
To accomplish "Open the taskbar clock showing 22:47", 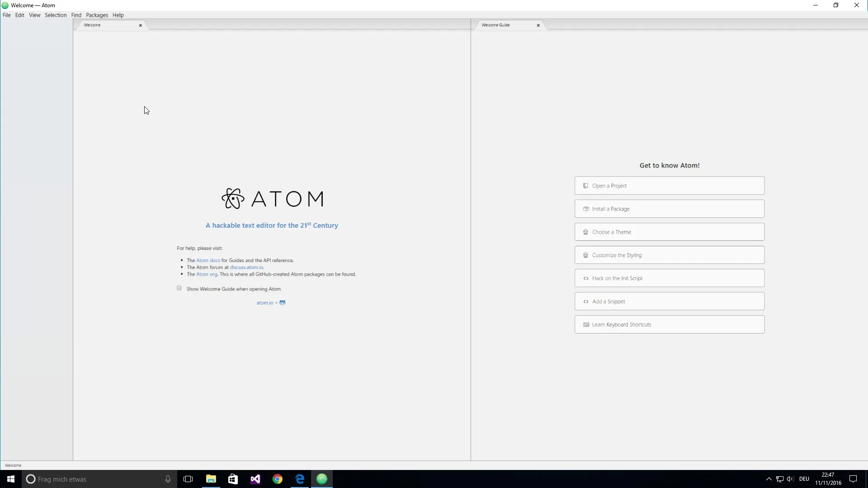I will click(x=828, y=479).
